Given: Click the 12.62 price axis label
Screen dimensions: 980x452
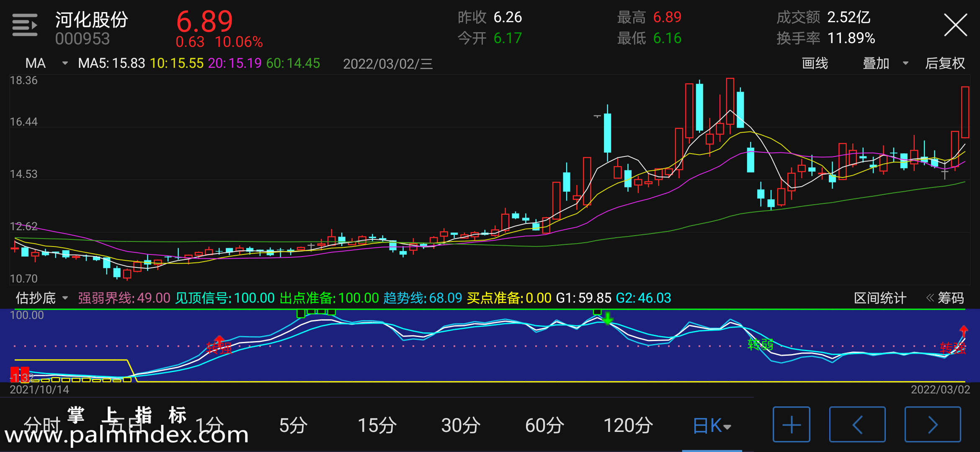Looking at the screenshot, I should click(x=23, y=226).
